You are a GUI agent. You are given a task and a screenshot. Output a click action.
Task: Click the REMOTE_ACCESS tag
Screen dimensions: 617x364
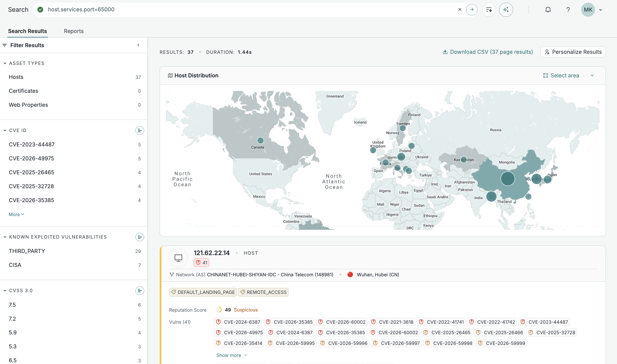[263, 292]
